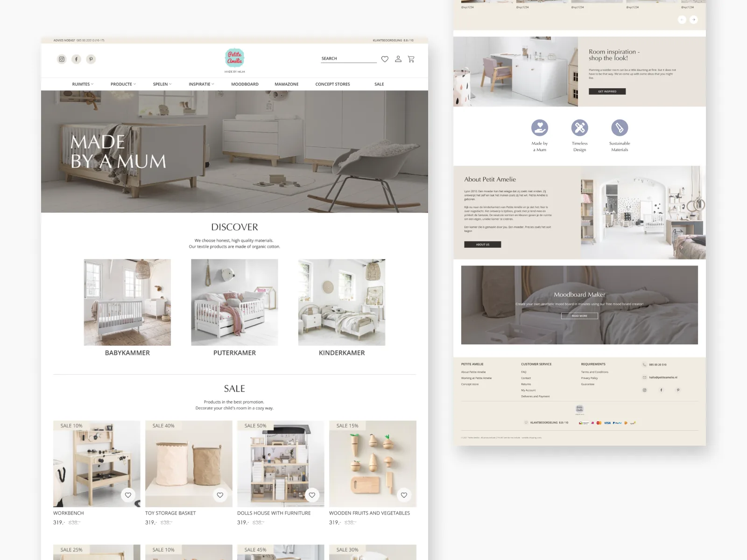
Task: Go to Moodboard menu item
Action: (245, 84)
